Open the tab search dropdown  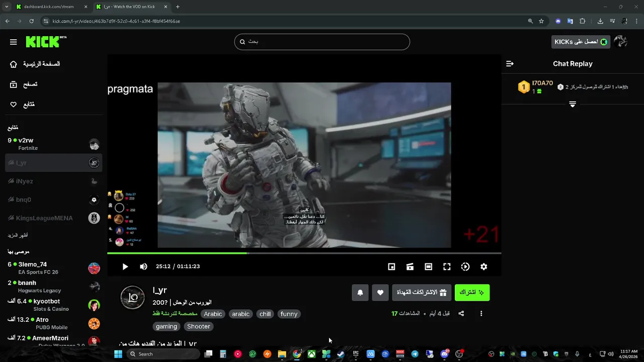[6, 7]
